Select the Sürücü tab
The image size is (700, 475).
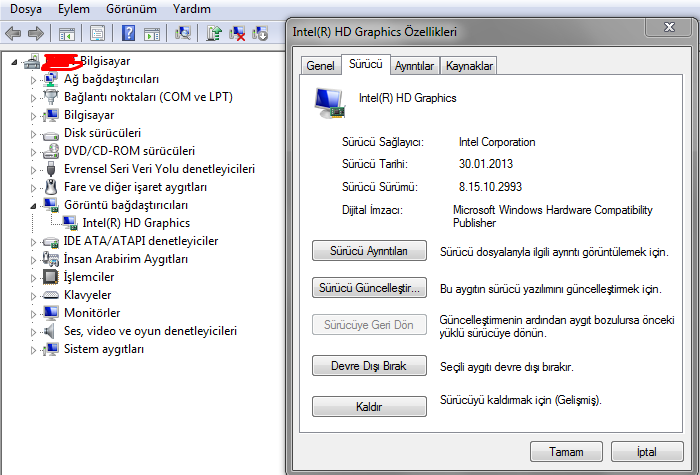click(x=366, y=64)
